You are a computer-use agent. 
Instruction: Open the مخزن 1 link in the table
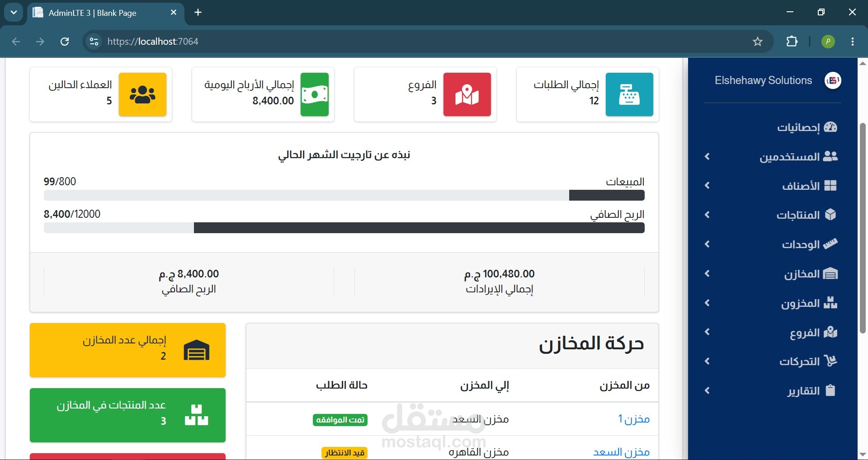634,419
